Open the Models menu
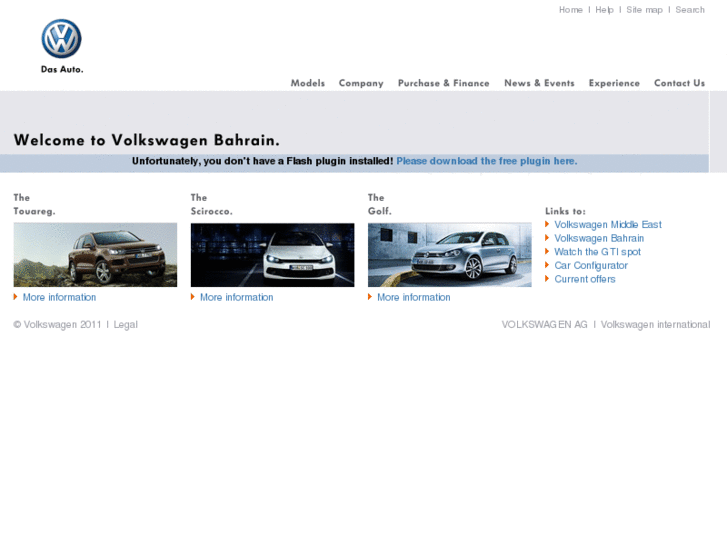Image resolution: width=727 pixels, height=545 pixels. (308, 83)
